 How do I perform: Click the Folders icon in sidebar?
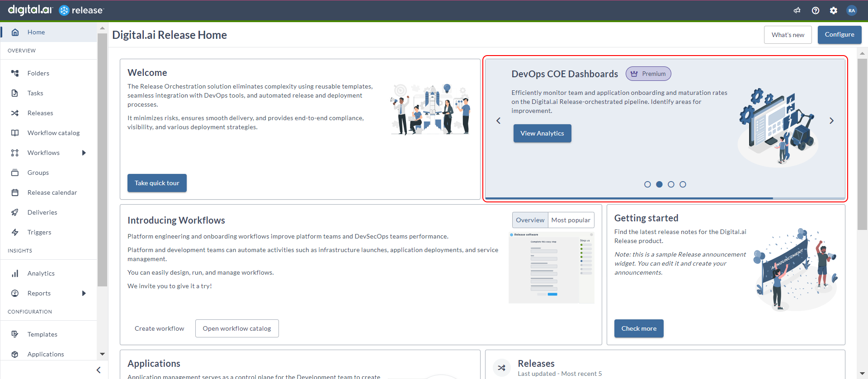15,73
